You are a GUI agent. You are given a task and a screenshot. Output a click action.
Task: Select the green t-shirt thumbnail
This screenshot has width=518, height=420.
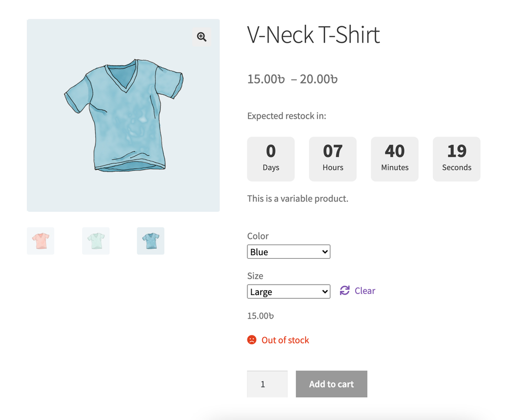tap(96, 240)
